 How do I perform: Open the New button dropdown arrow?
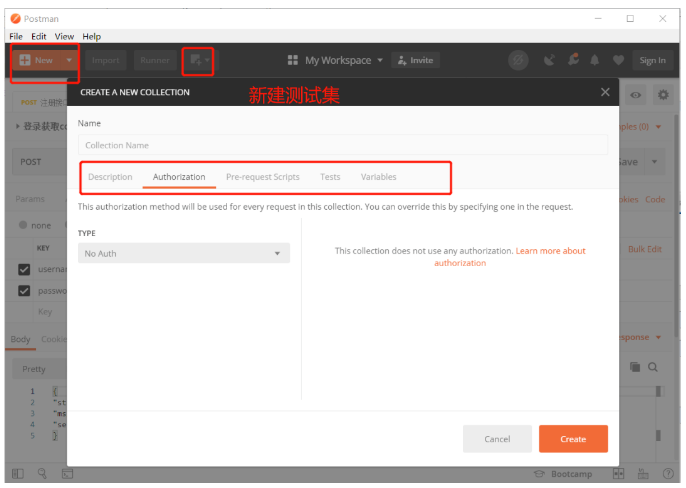69,60
